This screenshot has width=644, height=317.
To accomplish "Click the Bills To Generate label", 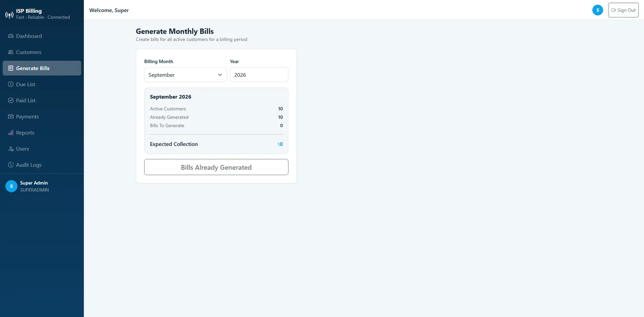I will click(x=167, y=126).
